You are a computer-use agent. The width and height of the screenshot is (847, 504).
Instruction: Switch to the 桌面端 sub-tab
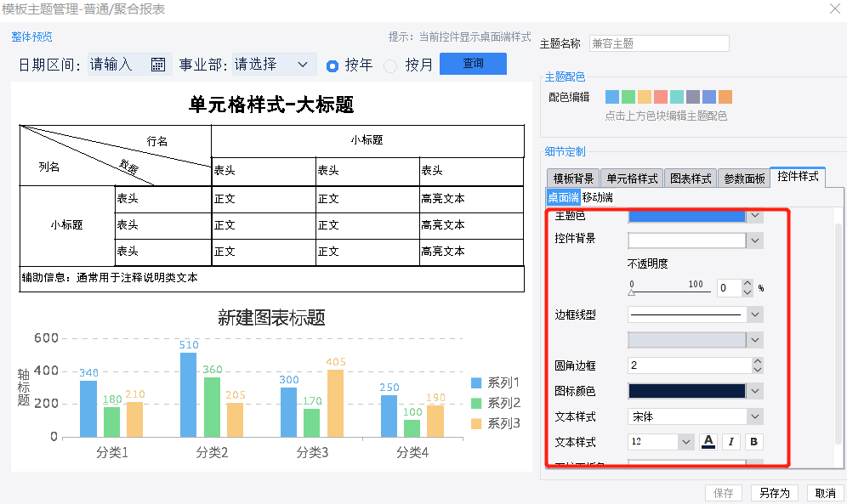coord(563,197)
